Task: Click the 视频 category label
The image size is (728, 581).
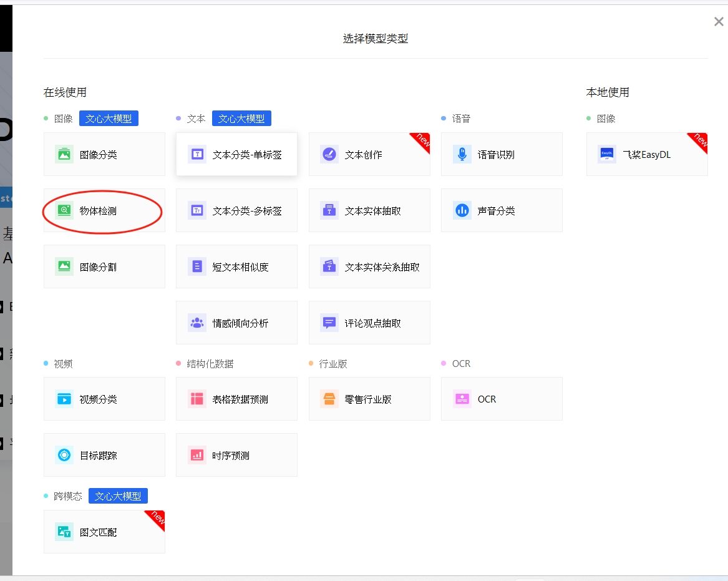Action: coord(63,364)
